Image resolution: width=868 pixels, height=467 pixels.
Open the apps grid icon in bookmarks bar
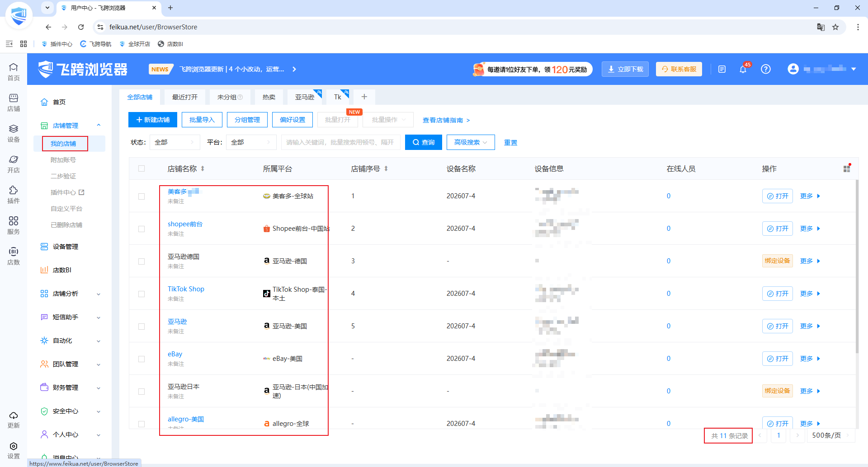click(x=24, y=44)
